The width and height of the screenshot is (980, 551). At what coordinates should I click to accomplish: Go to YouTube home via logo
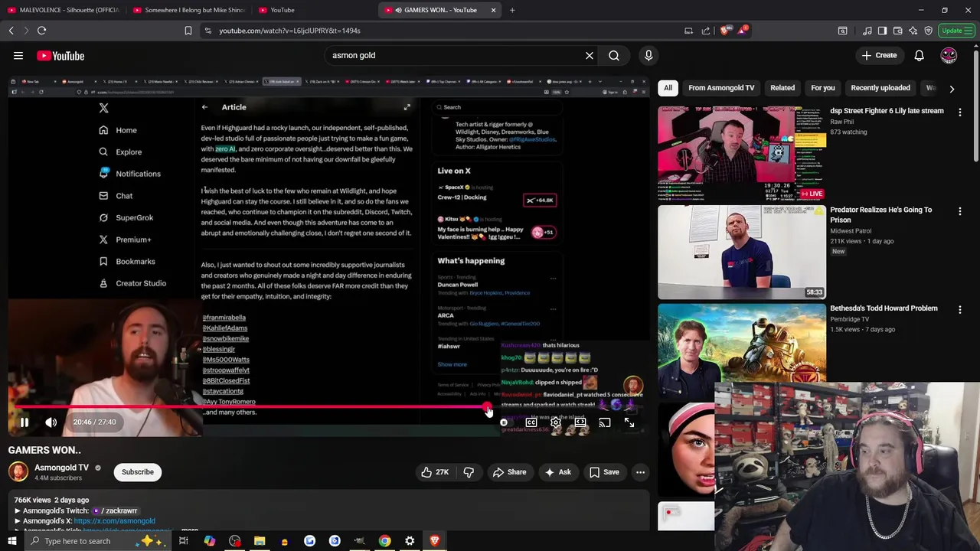60,56
